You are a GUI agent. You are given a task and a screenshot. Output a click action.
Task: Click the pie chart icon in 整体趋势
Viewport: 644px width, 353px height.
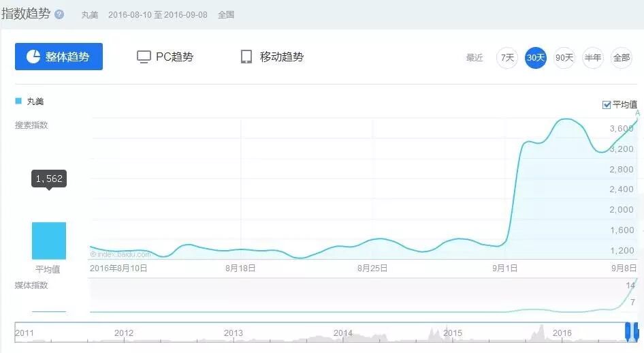tap(33, 57)
